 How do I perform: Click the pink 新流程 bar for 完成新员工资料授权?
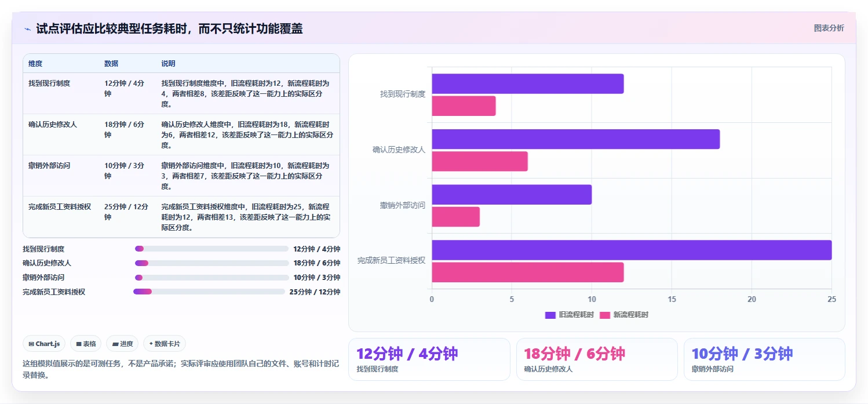point(527,272)
